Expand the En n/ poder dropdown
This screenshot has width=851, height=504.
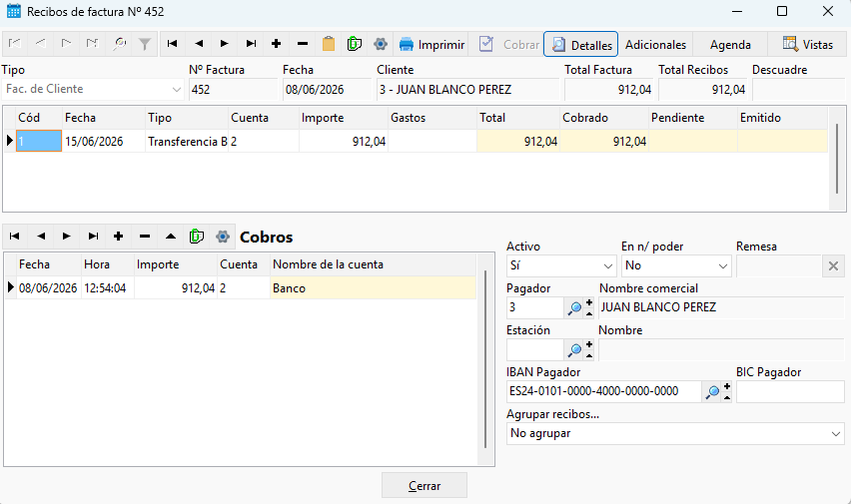point(676,265)
